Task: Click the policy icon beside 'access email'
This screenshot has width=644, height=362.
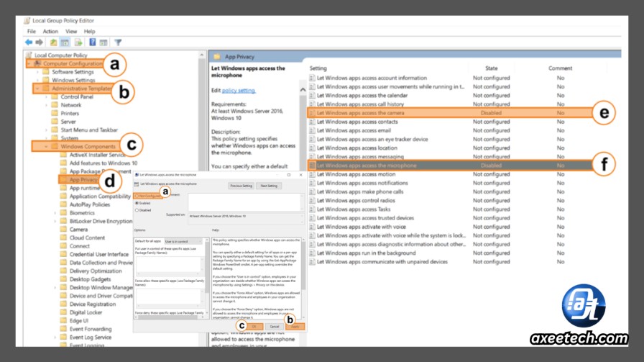Action: pos(313,130)
